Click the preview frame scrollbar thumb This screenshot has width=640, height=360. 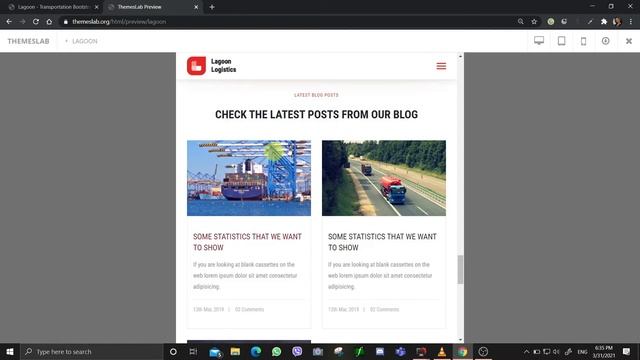[460, 269]
